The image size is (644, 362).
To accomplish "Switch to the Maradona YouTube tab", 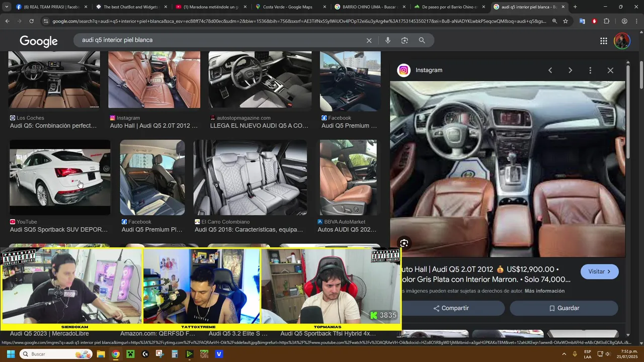I will [211, 7].
